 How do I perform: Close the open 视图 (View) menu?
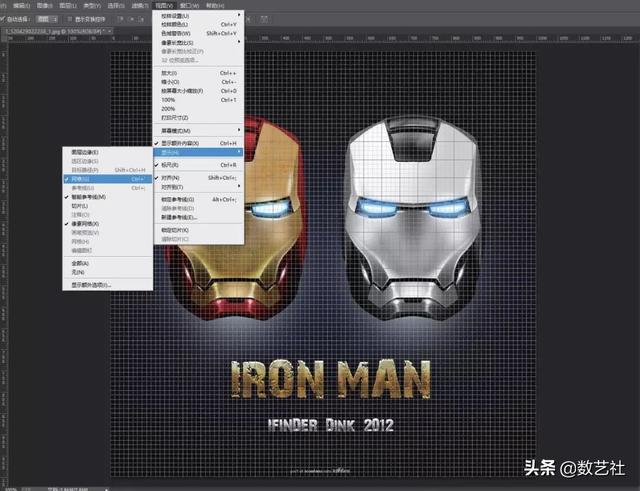click(164, 5)
